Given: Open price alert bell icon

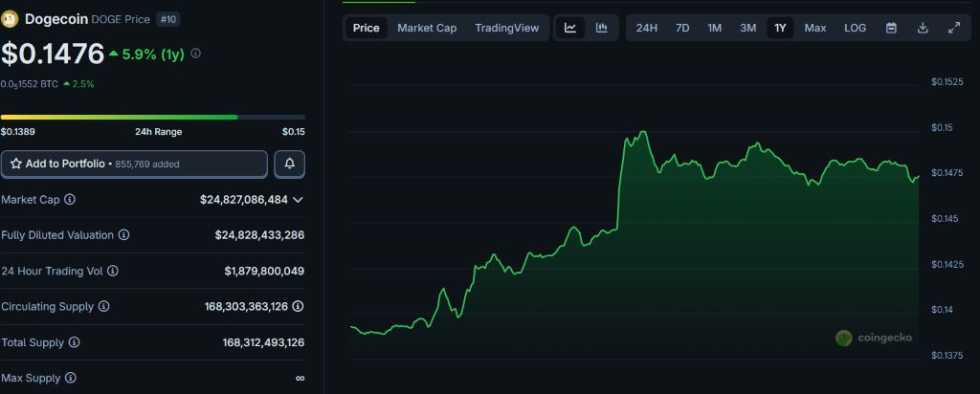Looking at the screenshot, I should coord(289,164).
